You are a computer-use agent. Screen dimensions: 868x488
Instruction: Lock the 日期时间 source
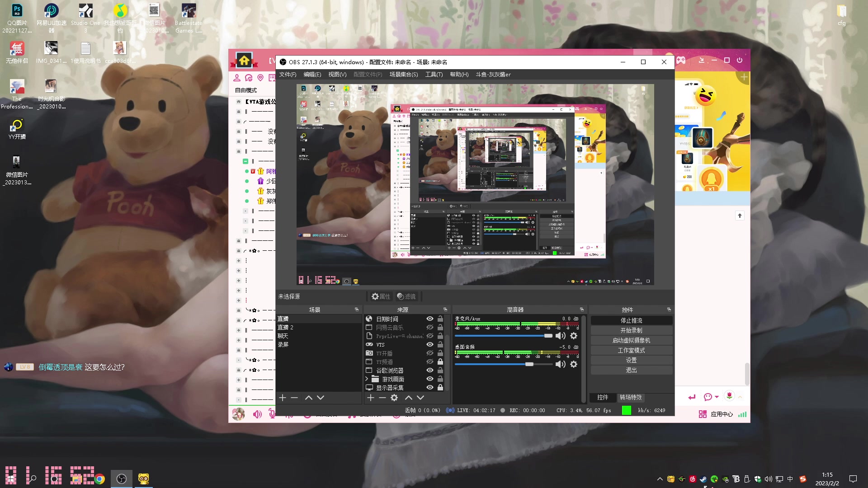coord(440,319)
